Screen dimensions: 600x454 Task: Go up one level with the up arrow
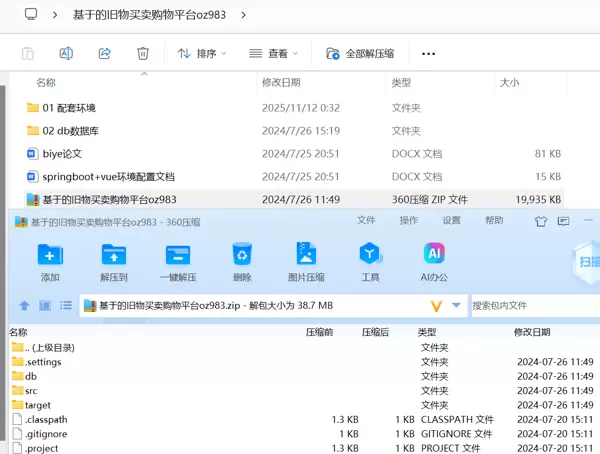24,305
